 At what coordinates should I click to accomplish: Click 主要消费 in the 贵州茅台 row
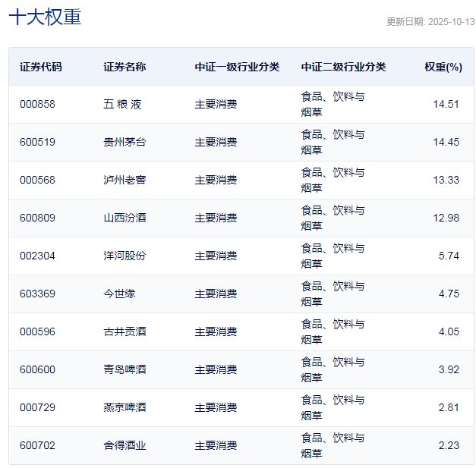(216, 142)
